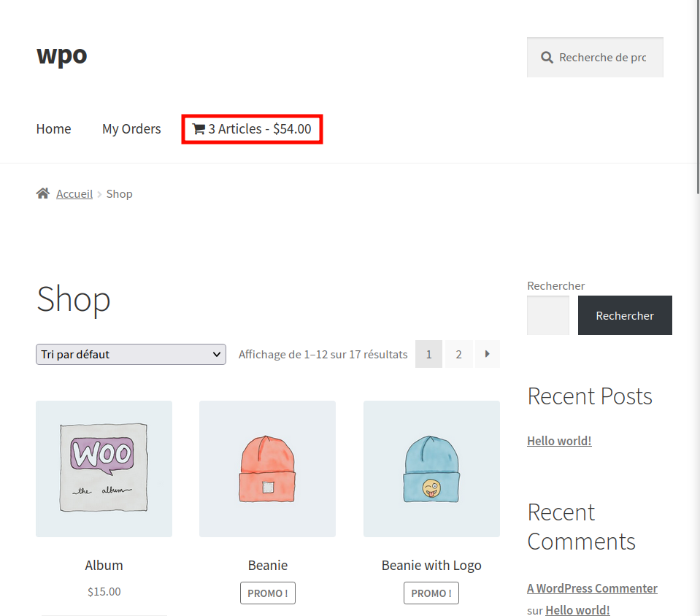Click the dark Rechercher button
This screenshot has height=616, width=700.
[x=625, y=315]
